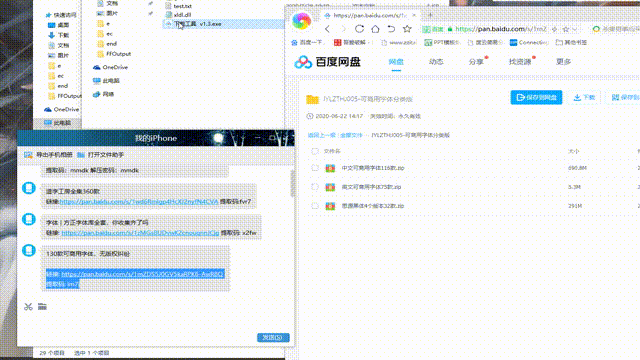Click the 发送(S) send button
The width and height of the screenshot is (640, 360).
(273, 338)
